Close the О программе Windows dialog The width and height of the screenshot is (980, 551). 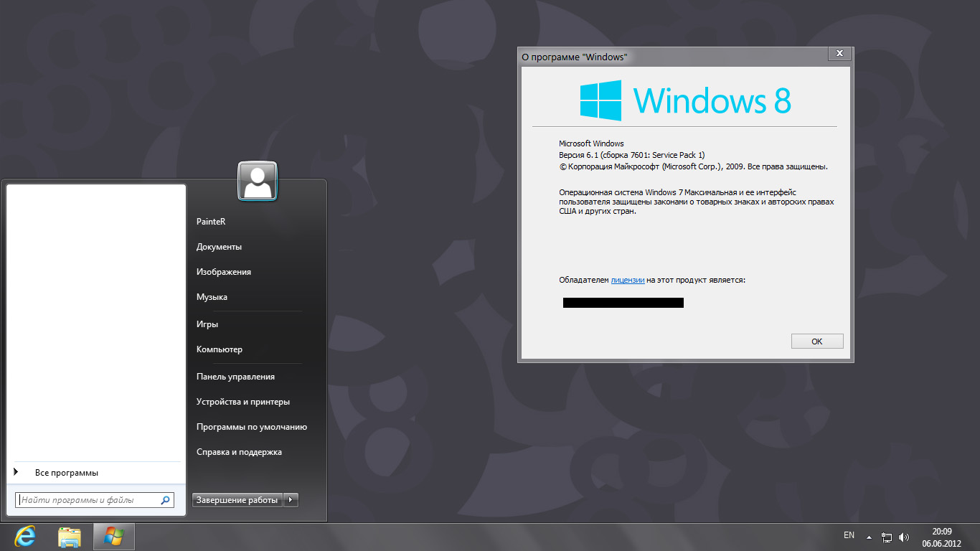(839, 54)
